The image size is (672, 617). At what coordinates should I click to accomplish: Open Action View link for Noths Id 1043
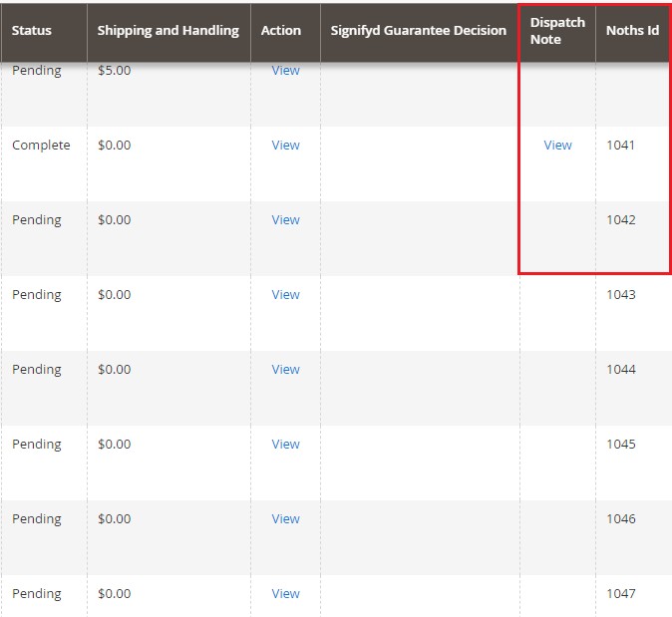[x=285, y=295]
